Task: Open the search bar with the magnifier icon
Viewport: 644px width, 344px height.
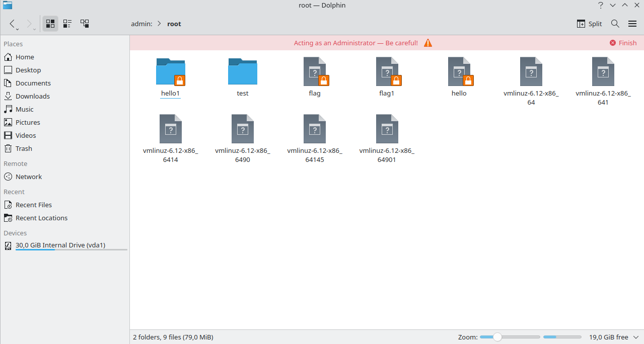Action: 614,24
